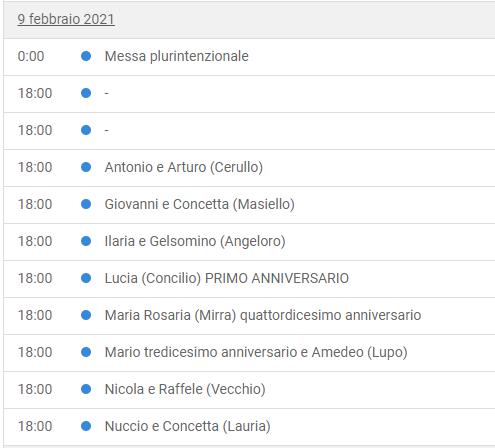495x448 pixels.
Task: Click the blue dot beside Antonio e Arturo
Action: coord(86,167)
